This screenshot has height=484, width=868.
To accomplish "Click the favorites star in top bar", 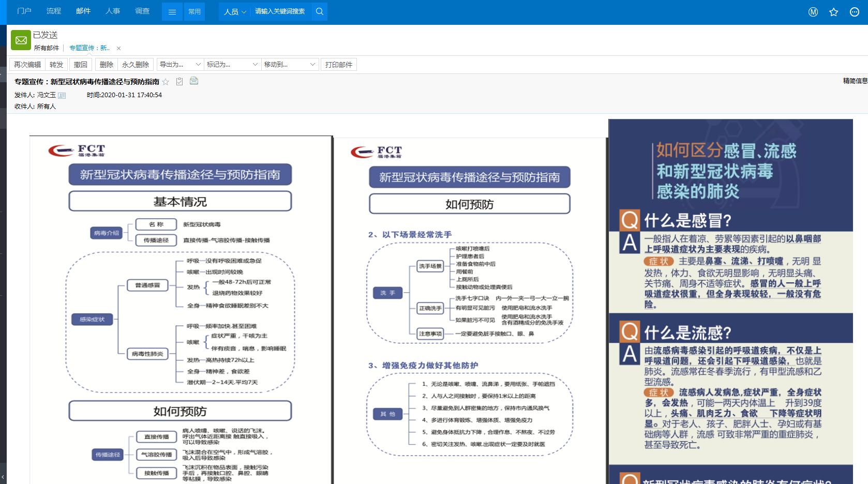I will 833,12.
